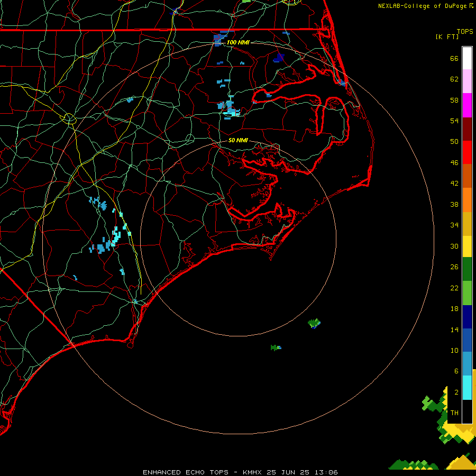Click the white 66 kft color swatch
This screenshot has width=476, height=476.
467,58
